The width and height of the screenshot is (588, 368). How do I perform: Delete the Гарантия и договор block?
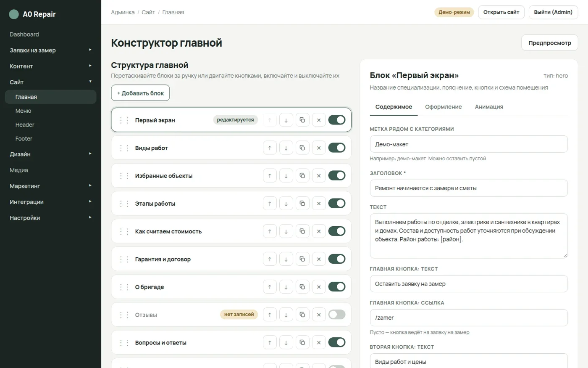[x=319, y=259]
